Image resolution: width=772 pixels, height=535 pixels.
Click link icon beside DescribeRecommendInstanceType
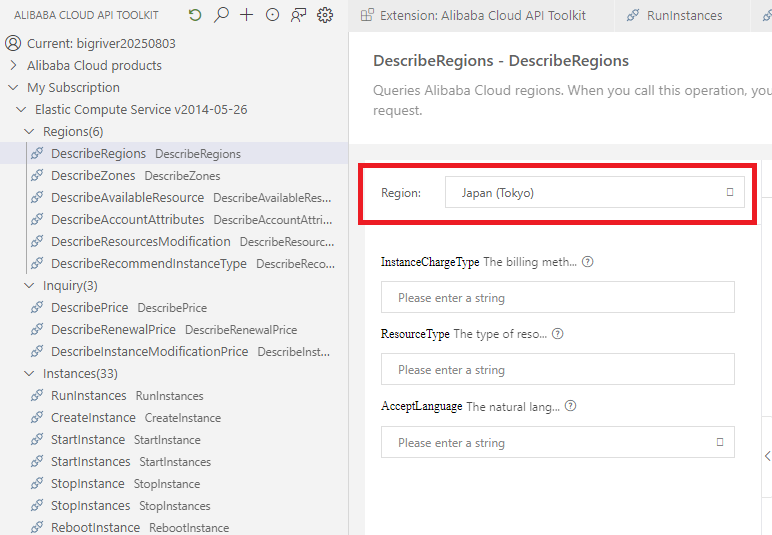pos(37,263)
